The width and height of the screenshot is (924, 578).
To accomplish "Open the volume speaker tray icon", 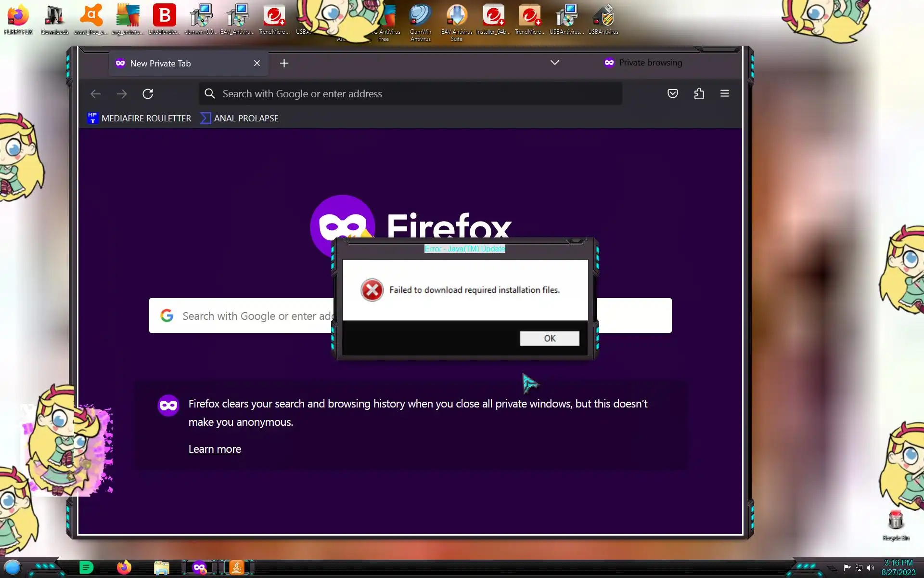I will 870,568.
